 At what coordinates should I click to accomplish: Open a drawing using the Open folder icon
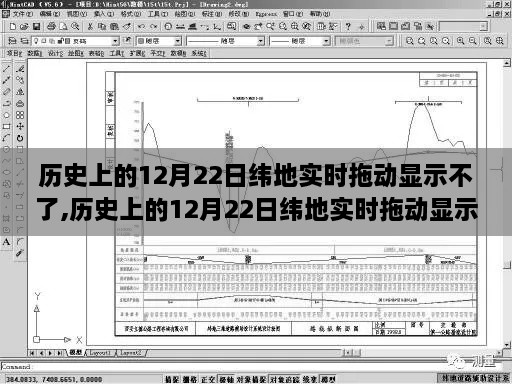(x=24, y=26)
